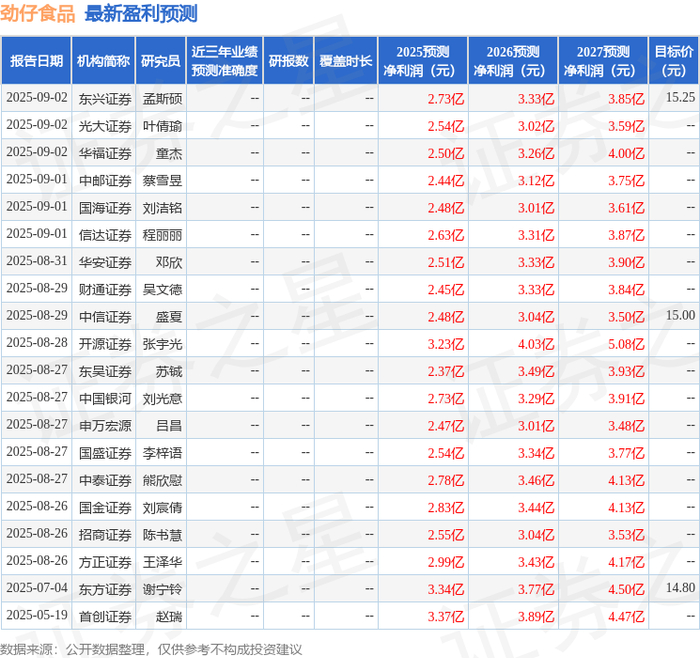
Task: Click the 研报数 column header
Action: (288, 61)
